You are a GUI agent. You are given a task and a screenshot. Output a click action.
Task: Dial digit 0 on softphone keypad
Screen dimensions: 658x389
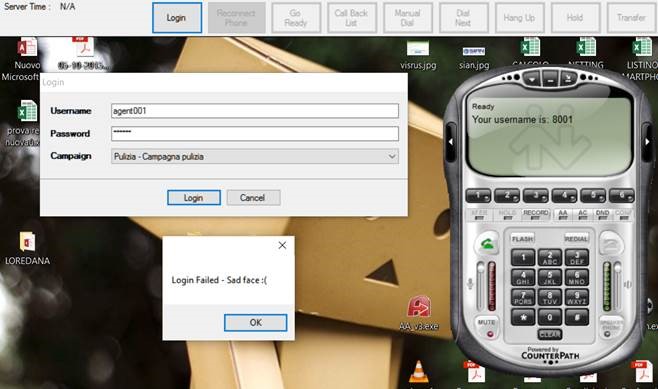pyautogui.click(x=550, y=317)
